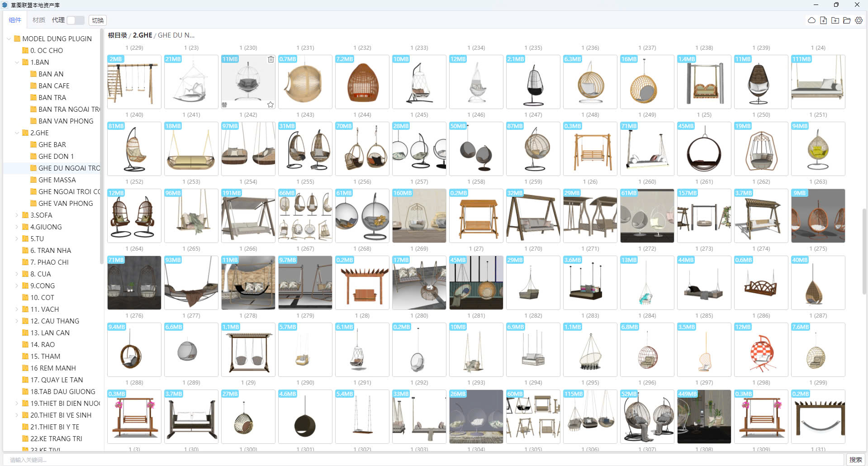Click the 切换 switch button
This screenshot has height=466, width=868.
click(98, 20)
